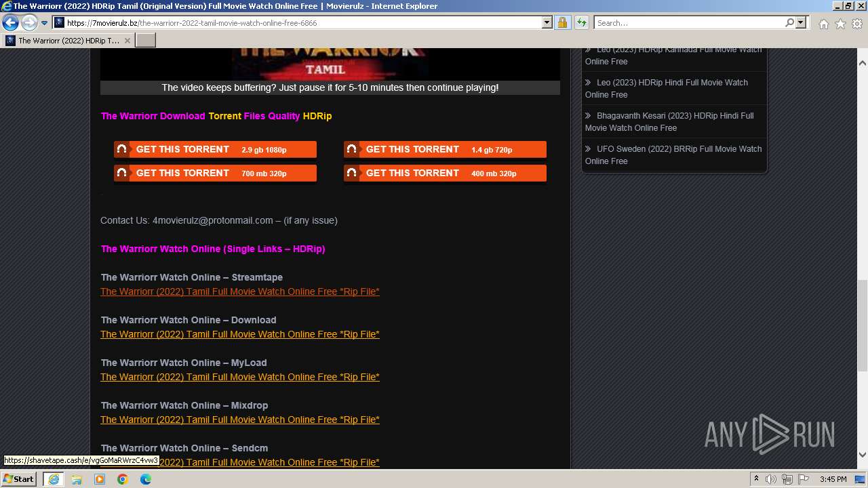The height and width of the screenshot is (488, 868).
Task: Open the volume speaker tray icon
Action: point(771,479)
